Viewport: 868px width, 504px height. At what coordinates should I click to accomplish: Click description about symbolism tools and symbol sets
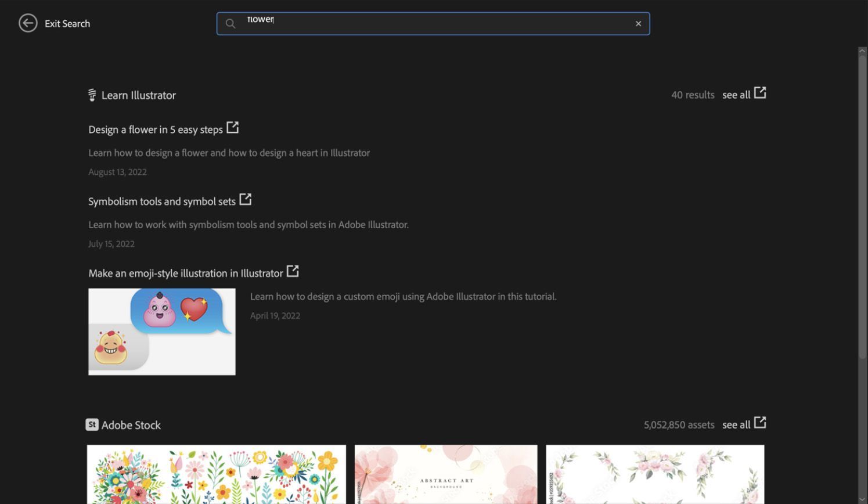248,225
